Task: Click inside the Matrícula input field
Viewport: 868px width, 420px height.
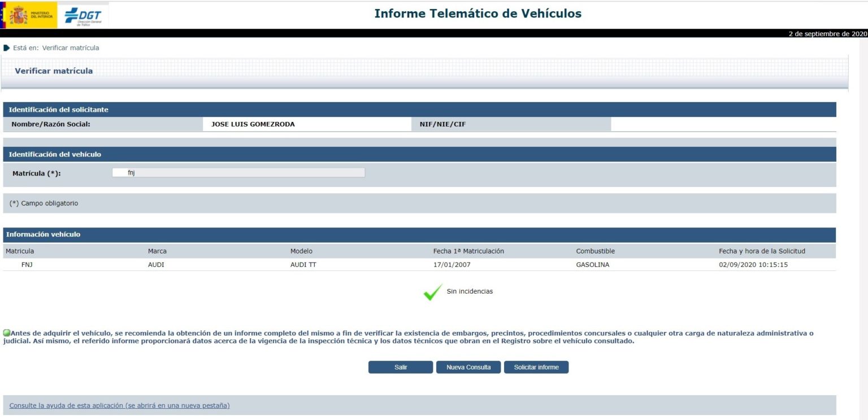Action: [x=237, y=172]
